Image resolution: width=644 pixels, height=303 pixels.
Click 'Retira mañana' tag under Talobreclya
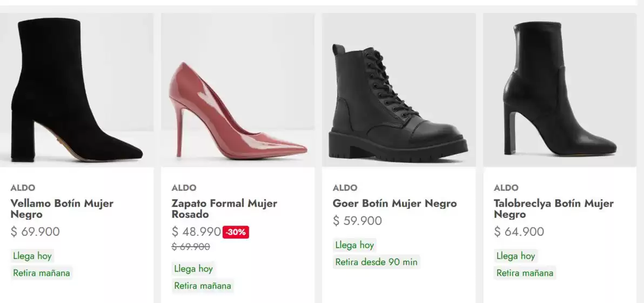point(525,273)
